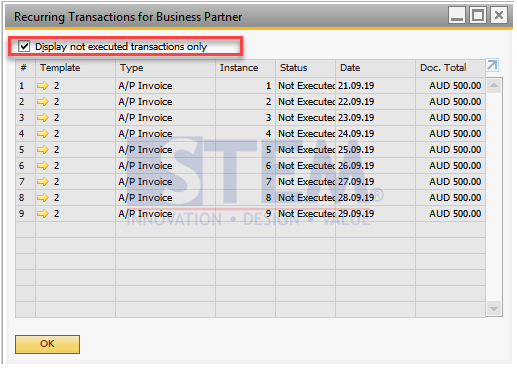Click the Date column header
Image resolution: width=517 pixels, height=369 pixels.
(x=375, y=68)
